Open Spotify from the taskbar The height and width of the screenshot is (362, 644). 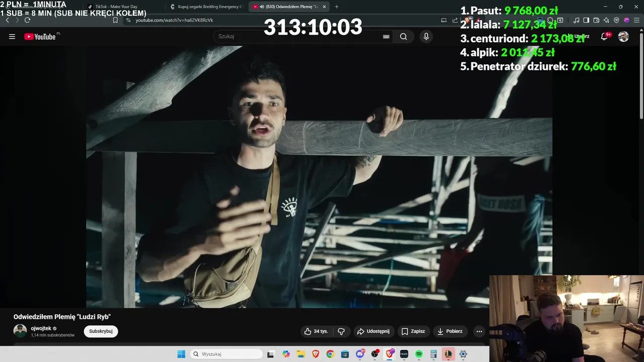coord(419,354)
